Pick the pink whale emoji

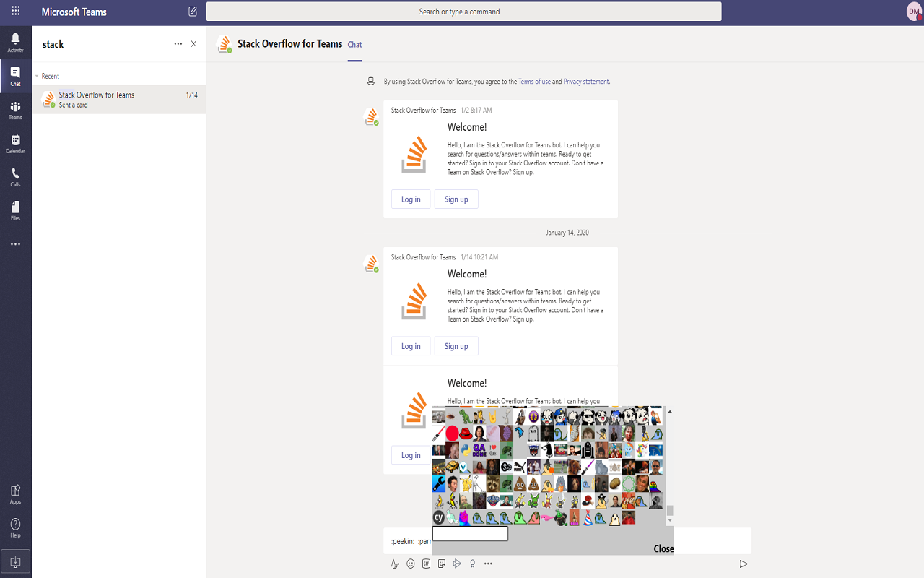[x=546, y=518]
